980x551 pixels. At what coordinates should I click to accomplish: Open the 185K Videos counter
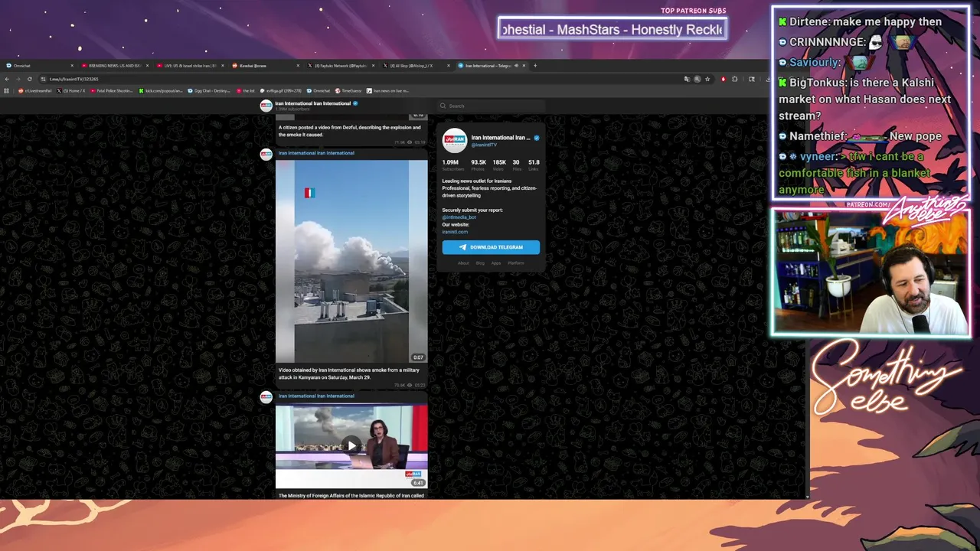(x=499, y=165)
